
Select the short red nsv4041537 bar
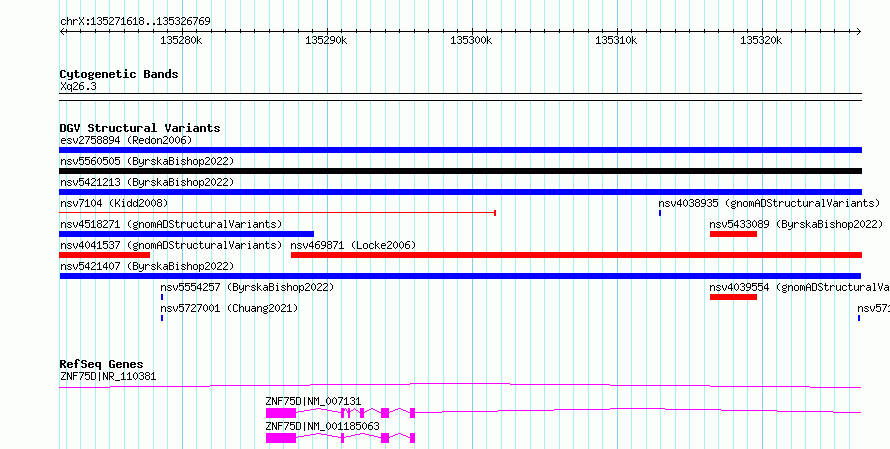104,255
